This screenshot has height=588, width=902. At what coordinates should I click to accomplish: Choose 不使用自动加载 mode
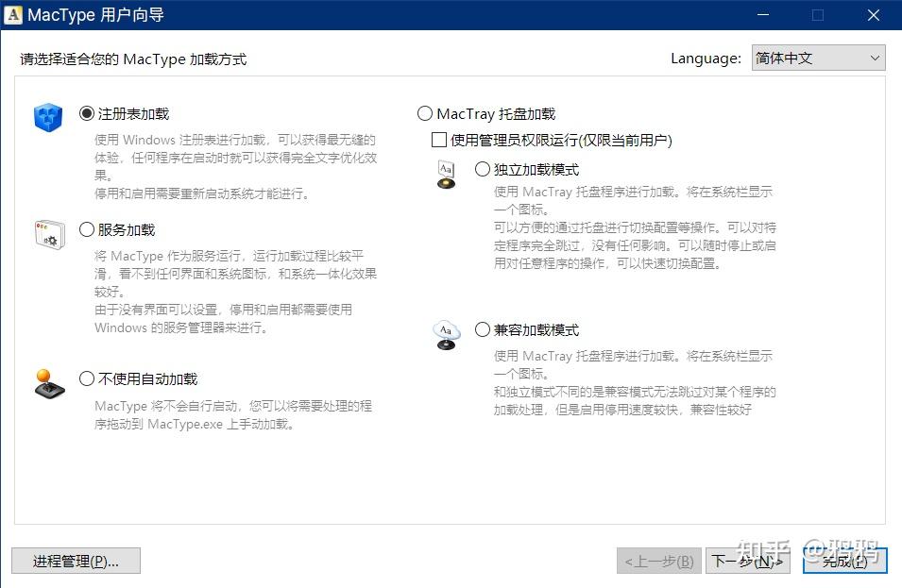(x=86, y=378)
